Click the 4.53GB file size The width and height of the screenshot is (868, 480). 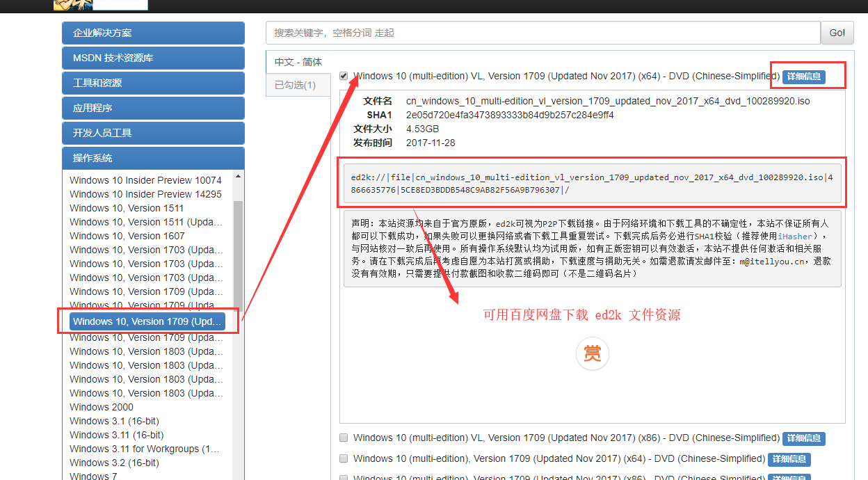[423, 129]
